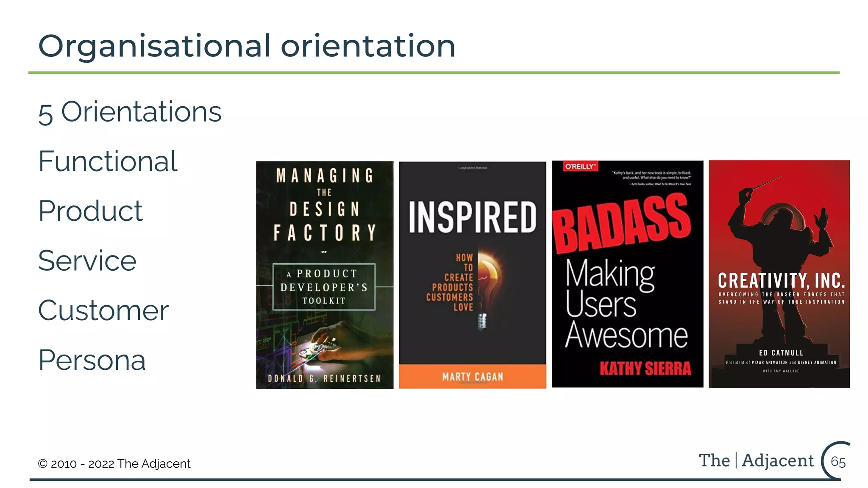Select the Product orientation text
The height and width of the screenshot is (488, 868).
click(90, 211)
